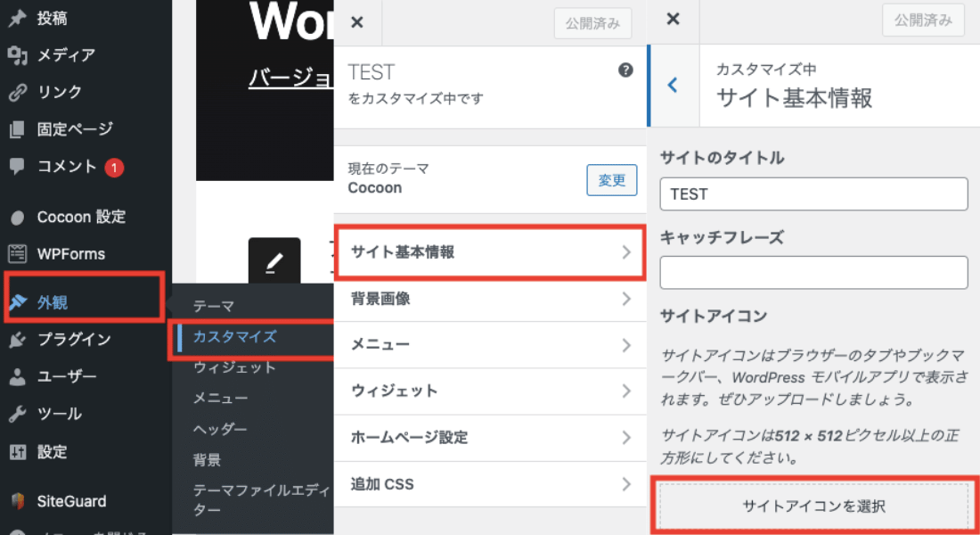
Task: Click the plug icon for プラグイン
Action: point(17,339)
